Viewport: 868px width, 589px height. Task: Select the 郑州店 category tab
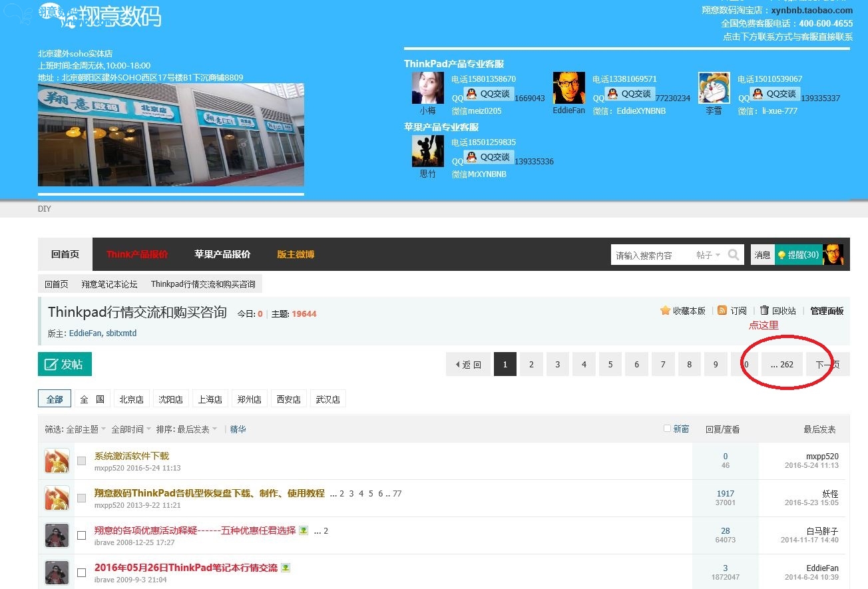[x=249, y=399]
